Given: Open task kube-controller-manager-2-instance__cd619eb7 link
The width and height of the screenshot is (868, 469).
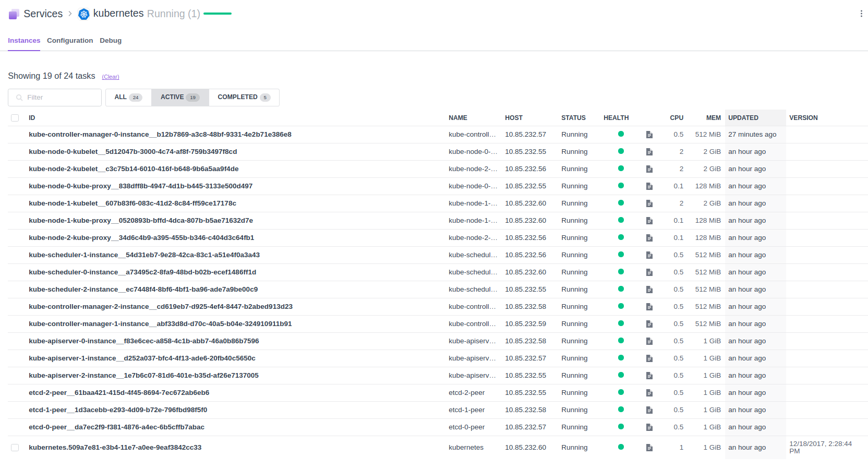Looking at the screenshot, I should (x=161, y=307).
